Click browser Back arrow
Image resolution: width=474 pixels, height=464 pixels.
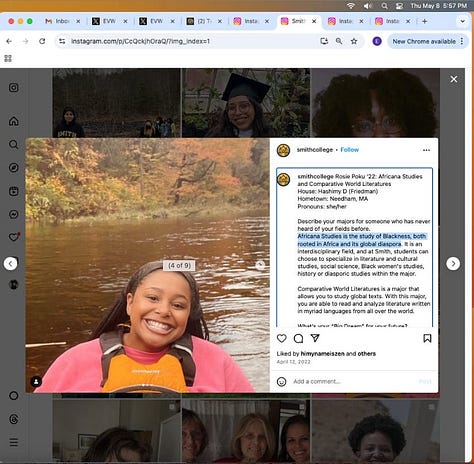(9, 41)
